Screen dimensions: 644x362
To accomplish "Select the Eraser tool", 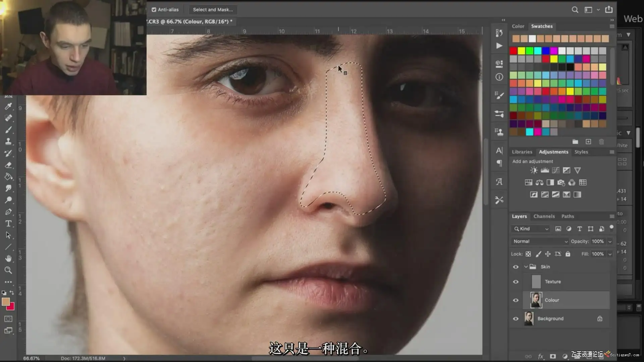I will [8, 165].
